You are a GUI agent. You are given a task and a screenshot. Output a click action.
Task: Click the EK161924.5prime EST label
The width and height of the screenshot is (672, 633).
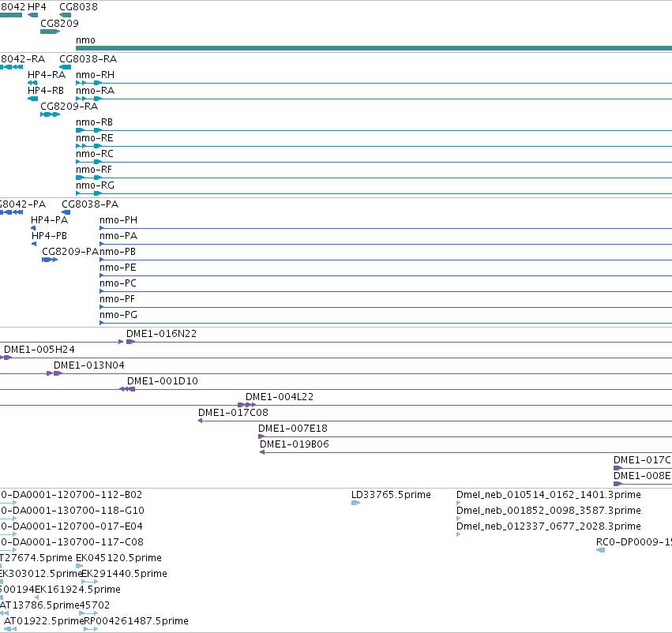pos(77,590)
